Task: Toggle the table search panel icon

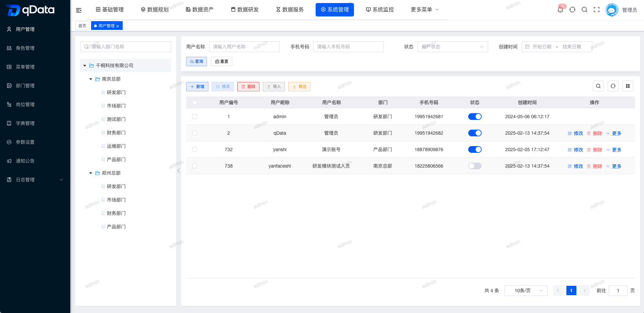Action: (x=598, y=86)
